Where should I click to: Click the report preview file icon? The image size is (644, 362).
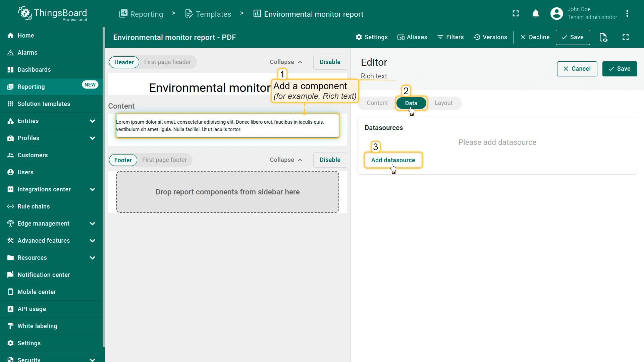tap(603, 37)
